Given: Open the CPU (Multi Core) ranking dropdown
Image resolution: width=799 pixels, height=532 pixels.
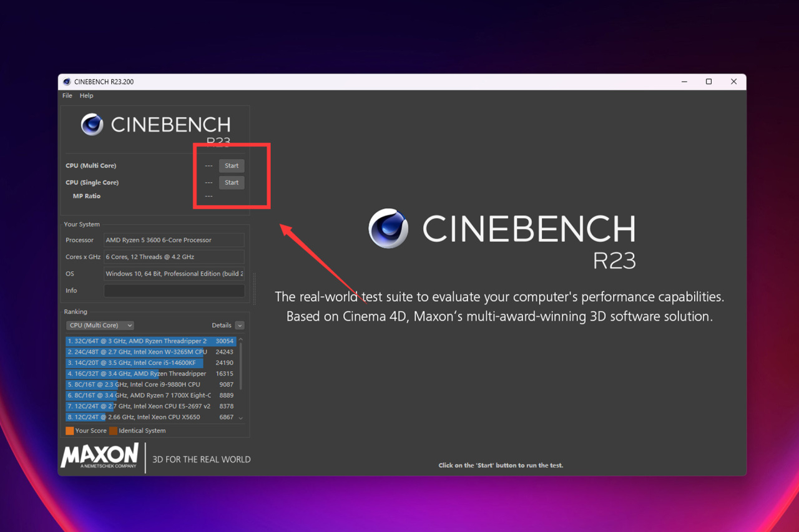Looking at the screenshot, I should click(x=100, y=326).
